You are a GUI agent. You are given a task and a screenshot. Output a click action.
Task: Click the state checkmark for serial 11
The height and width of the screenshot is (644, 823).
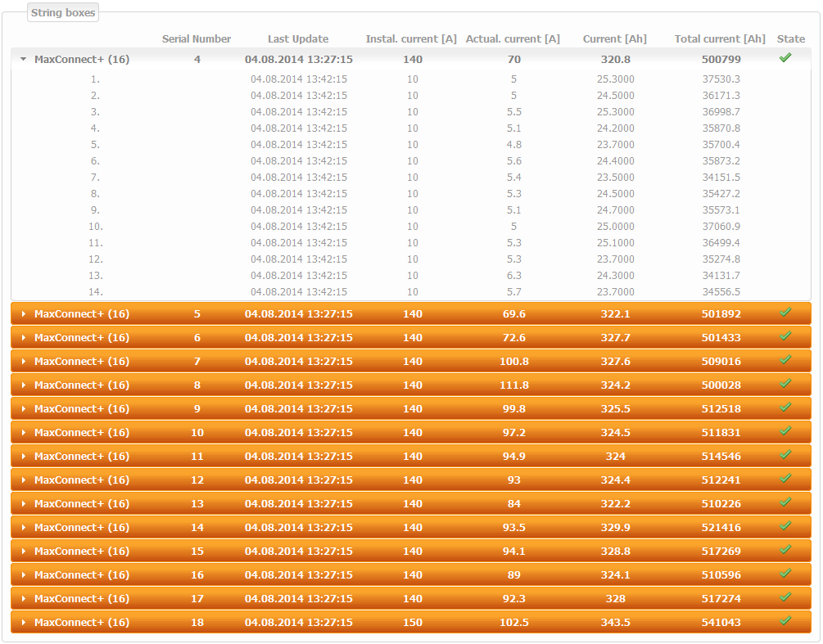tap(785, 455)
